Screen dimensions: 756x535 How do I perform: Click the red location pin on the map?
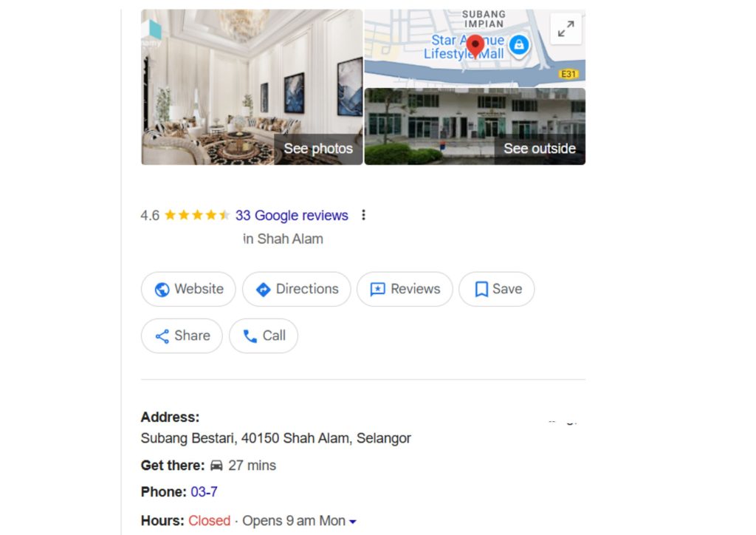(x=475, y=47)
